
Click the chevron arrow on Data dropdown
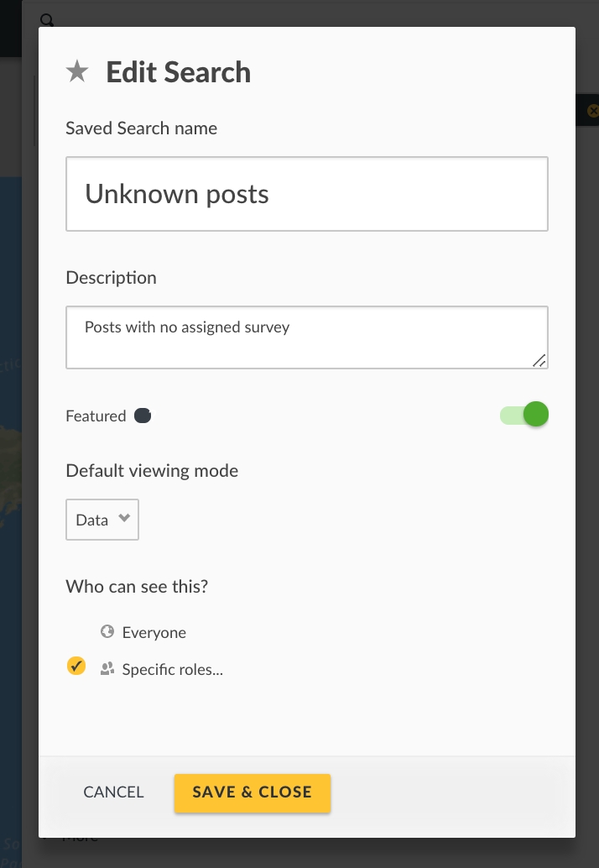[x=124, y=519]
